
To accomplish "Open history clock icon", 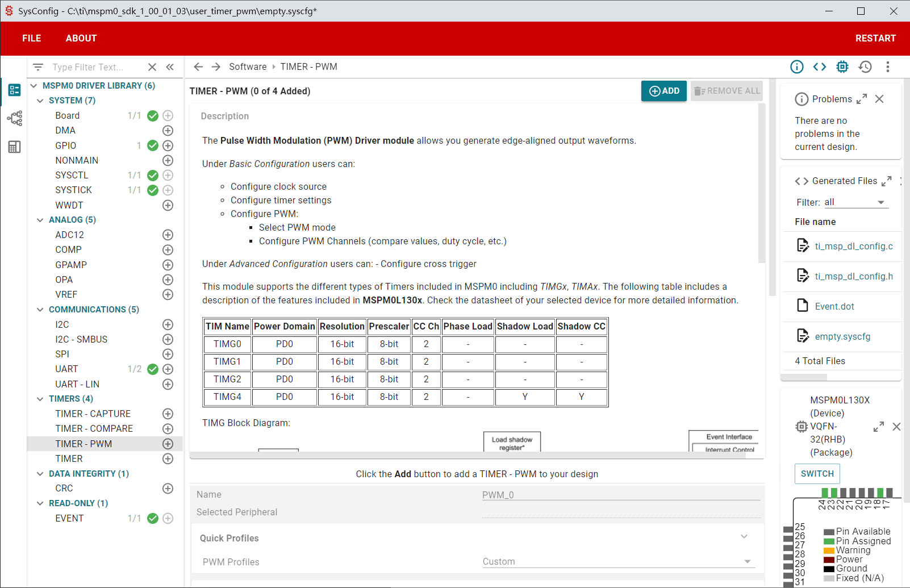I will (865, 67).
